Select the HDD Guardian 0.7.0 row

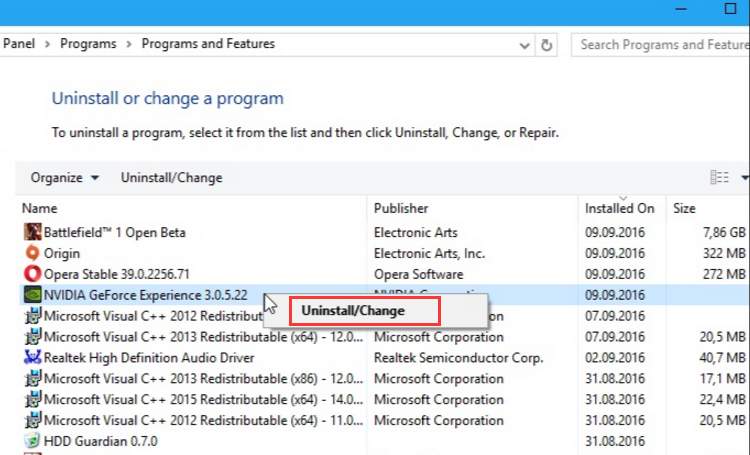pos(384,441)
